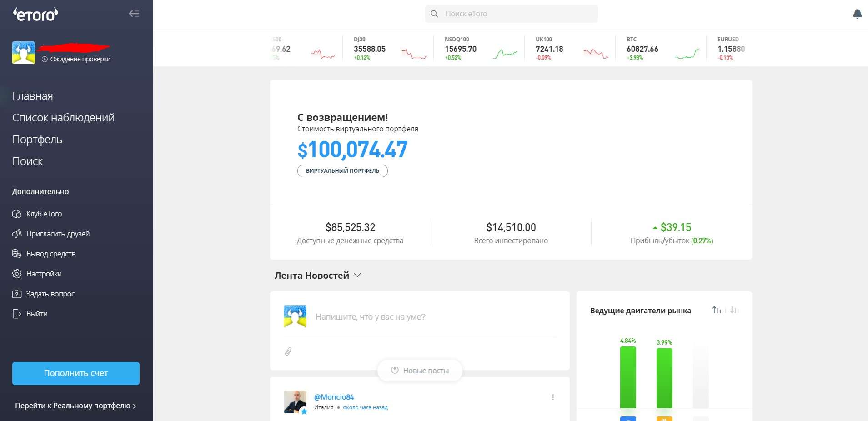The image size is (868, 421).
Task: Click the withdraw funds coins icon
Action: click(x=17, y=254)
